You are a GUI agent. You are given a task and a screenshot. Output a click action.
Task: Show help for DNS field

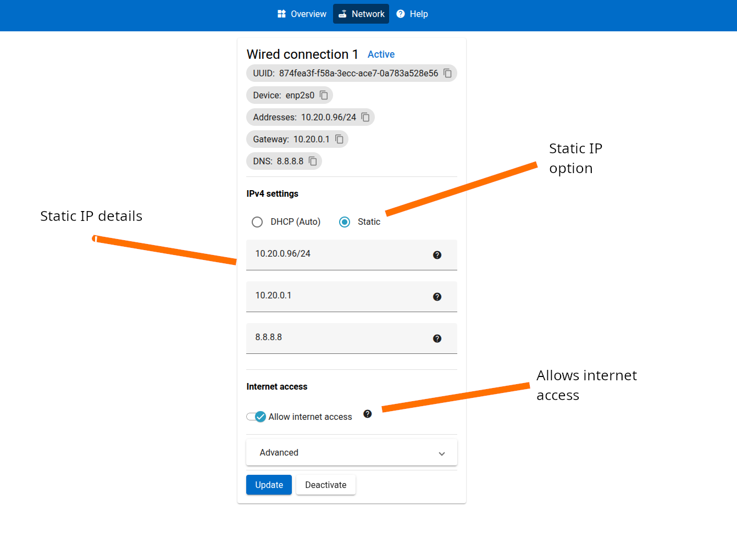[x=437, y=339]
